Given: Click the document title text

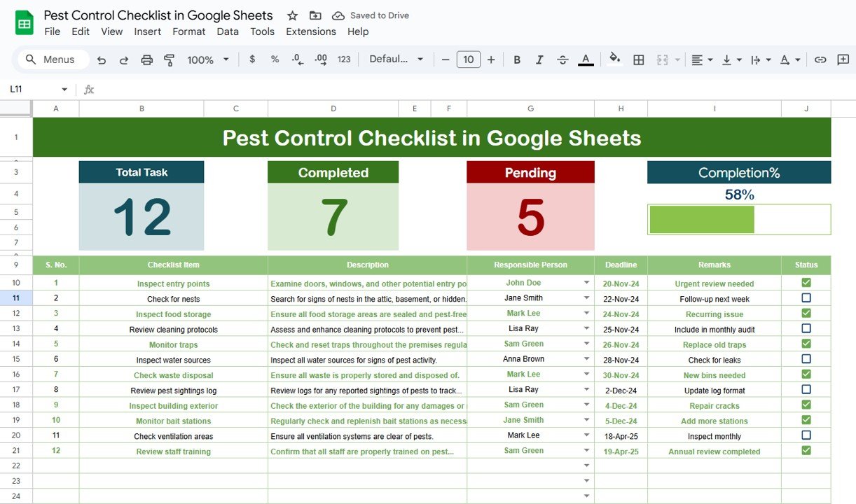Looking at the screenshot, I should pos(158,15).
